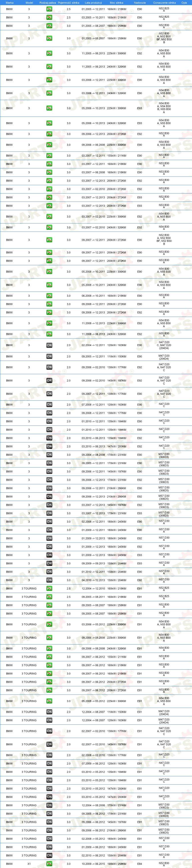The height and width of the screenshot is (868, 192).
Task: Click the Moc silnika column header
Action: 117,2
